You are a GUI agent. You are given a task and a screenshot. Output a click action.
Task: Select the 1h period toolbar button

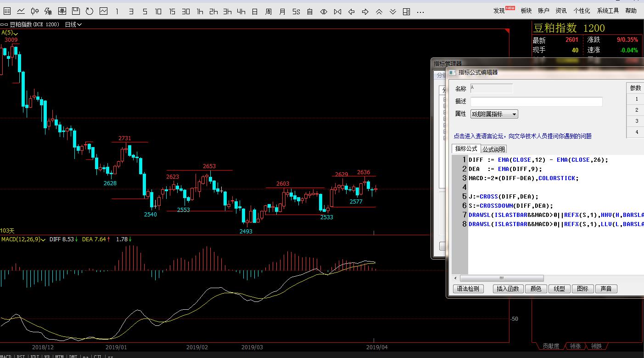click(200, 11)
